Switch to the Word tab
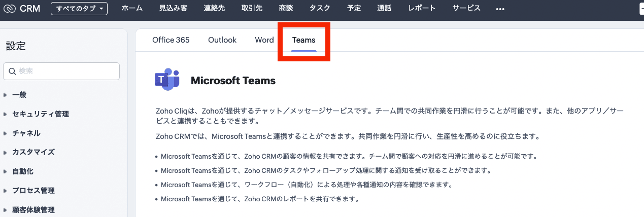 [x=264, y=40]
